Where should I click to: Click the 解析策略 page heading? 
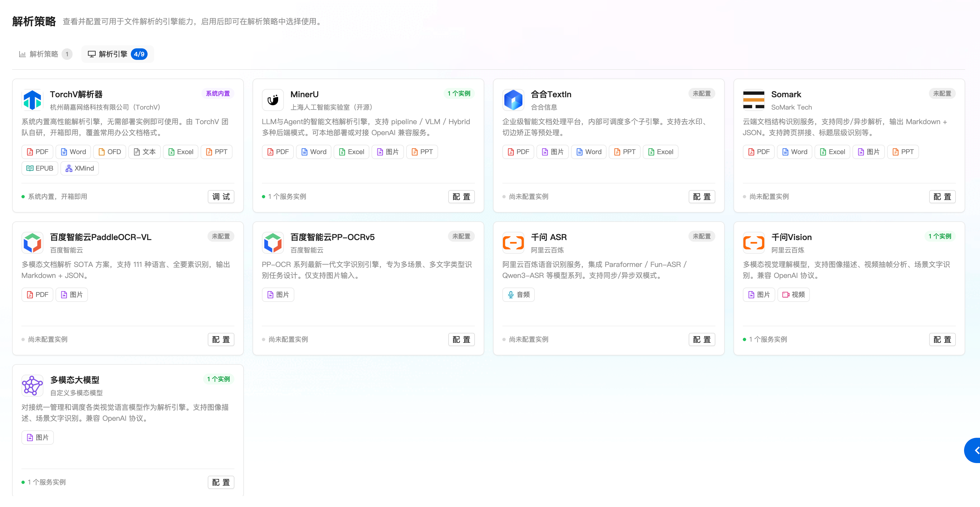click(34, 22)
